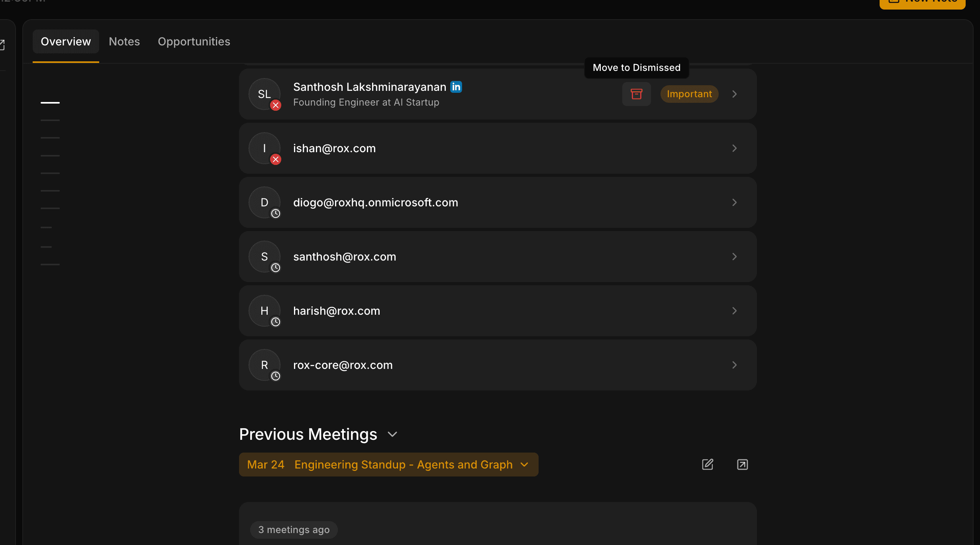Expand the harish@rox.com row chevron
980x545 pixels.
tap(734, 311)
